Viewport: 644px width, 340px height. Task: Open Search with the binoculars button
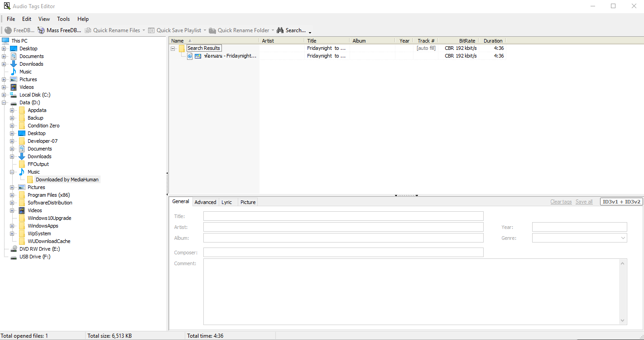(291, 30)
